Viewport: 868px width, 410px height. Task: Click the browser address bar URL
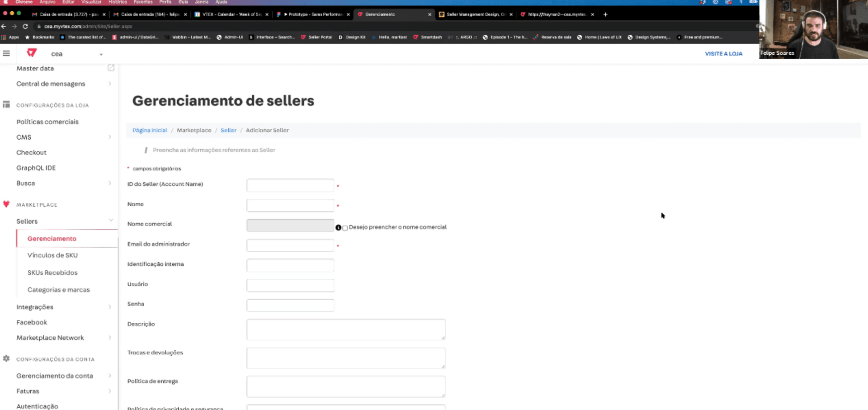click(88, 26)
